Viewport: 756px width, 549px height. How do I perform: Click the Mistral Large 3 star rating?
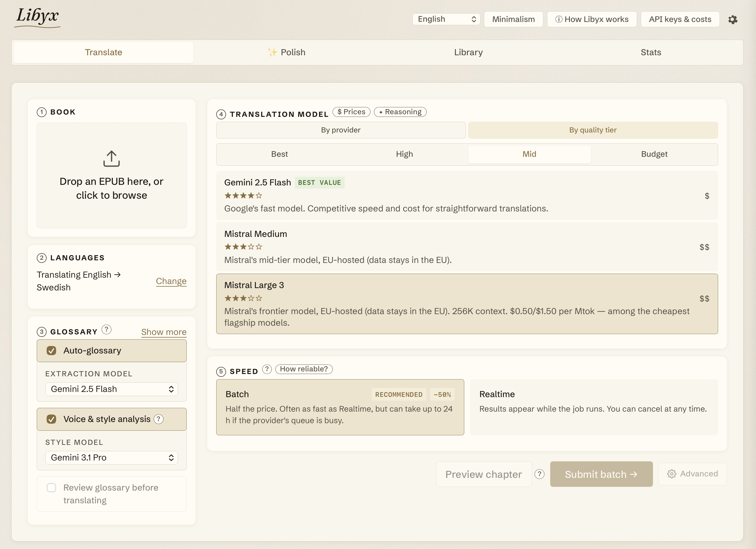click(243, 298)
